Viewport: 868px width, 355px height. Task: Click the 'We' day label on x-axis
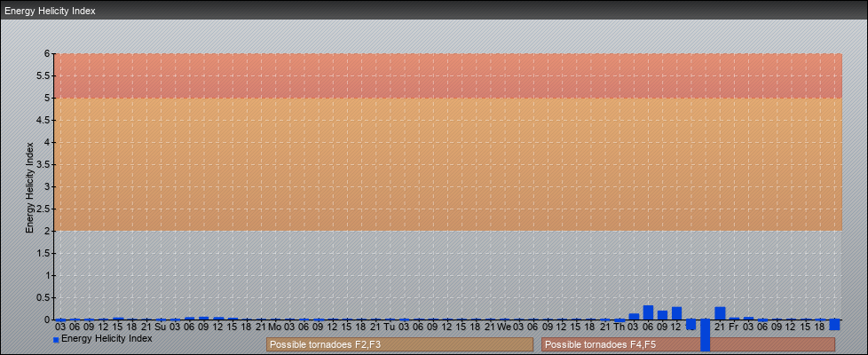coord(504,327)
